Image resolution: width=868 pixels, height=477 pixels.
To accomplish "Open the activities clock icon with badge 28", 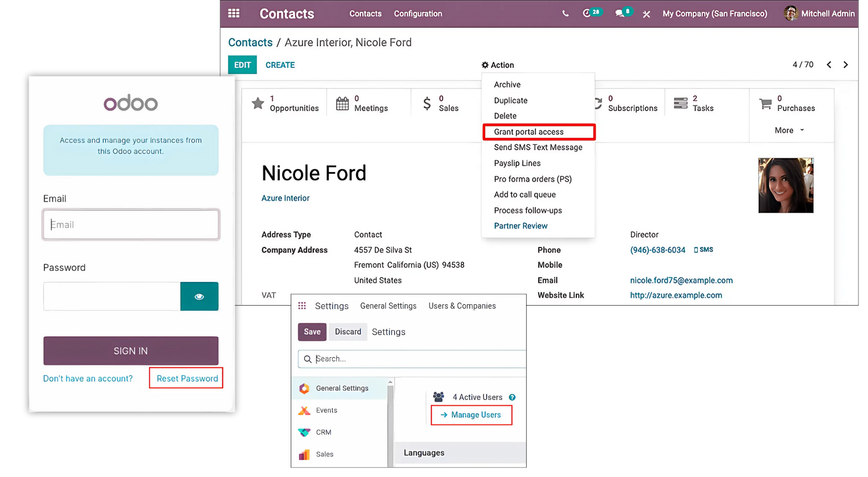I will click(x=587, y=13).
